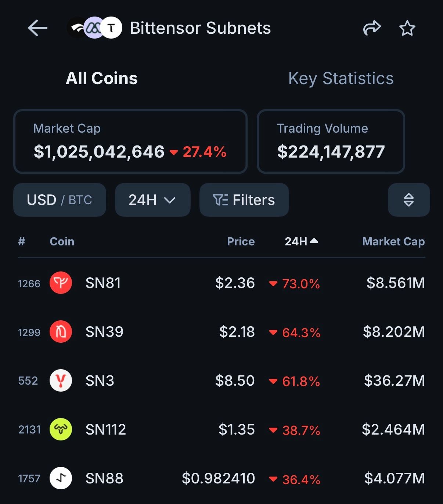Screen dimensions: 443x504
Task: Tap the green SN112 coin logo
Action: pos(61,429)
